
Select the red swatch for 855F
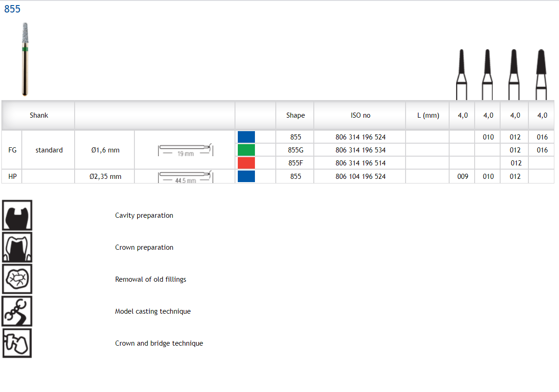pos(246,163)
